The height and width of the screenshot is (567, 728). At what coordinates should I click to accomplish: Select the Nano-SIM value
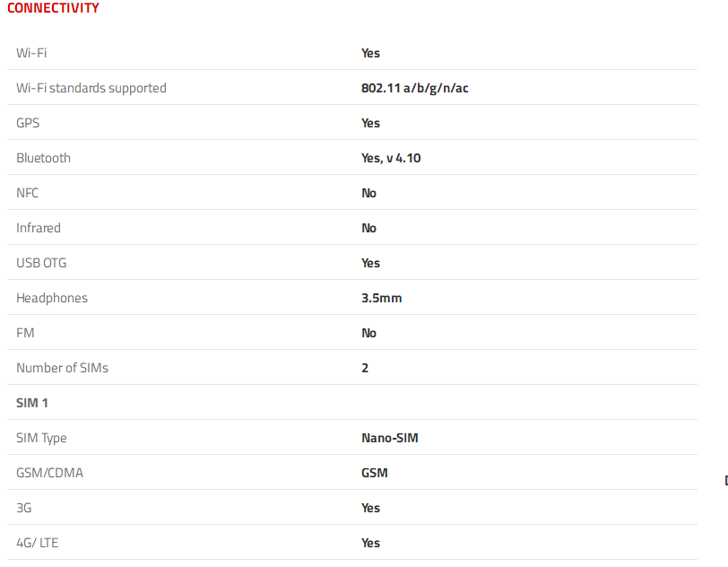(x=389, y=438)
